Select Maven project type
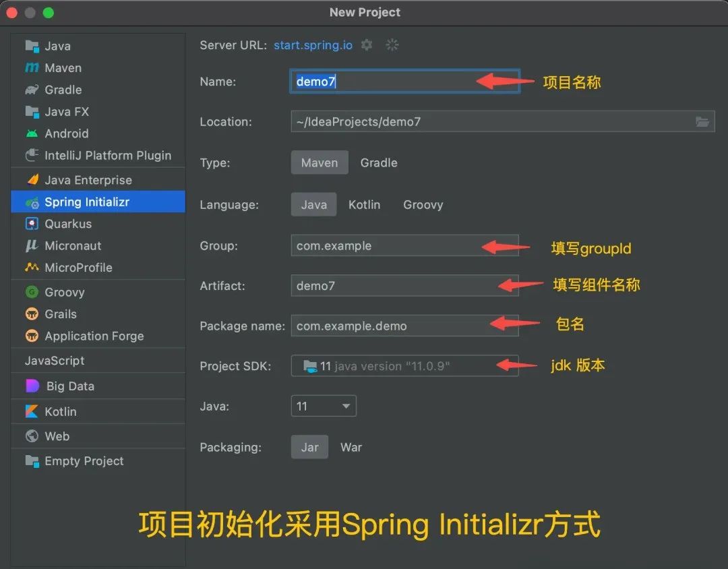This screenshot has width=728, height=569. point(320,162)
